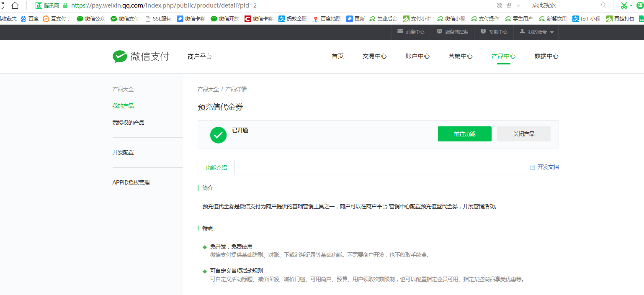Select 产品大全 in left sidebar
This screenshot has height=295, width=644.
coord(123,89)
